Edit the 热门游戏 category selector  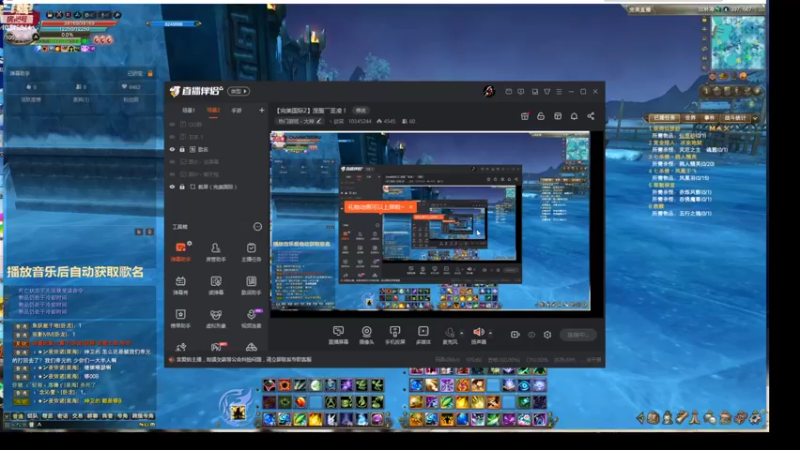299,121
